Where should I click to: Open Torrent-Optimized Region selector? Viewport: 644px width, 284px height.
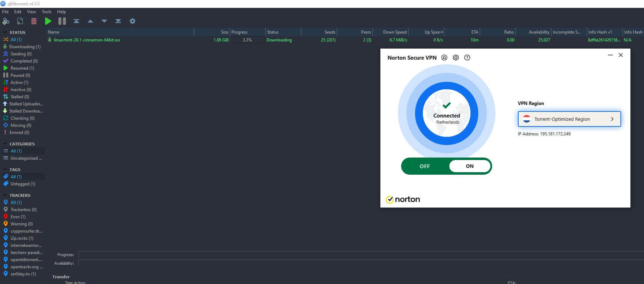click(569, 119)
